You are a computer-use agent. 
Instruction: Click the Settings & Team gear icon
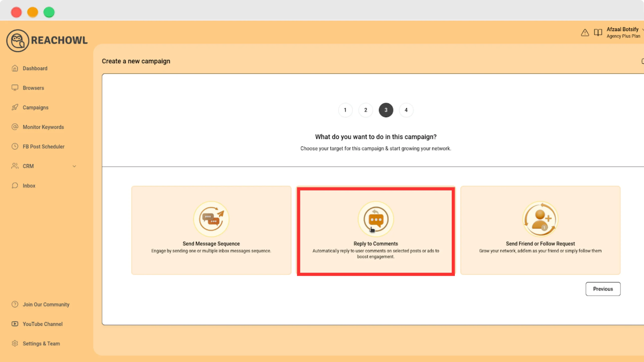pyautogui.click(x=15, y=343)
